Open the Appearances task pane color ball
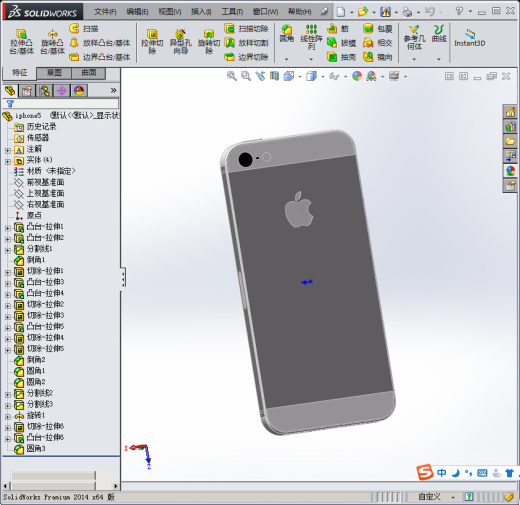Viewport: 520px width, 505px height. [510, 171]
